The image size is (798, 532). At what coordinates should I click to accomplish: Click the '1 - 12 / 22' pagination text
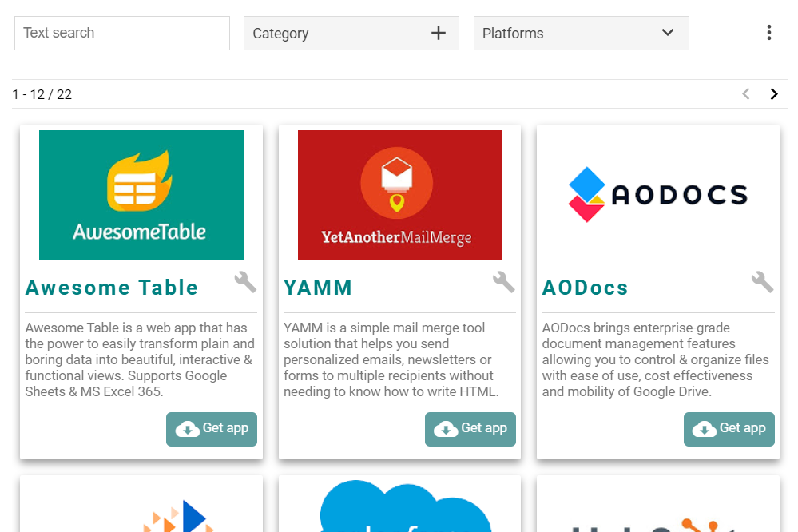(42, 95)
